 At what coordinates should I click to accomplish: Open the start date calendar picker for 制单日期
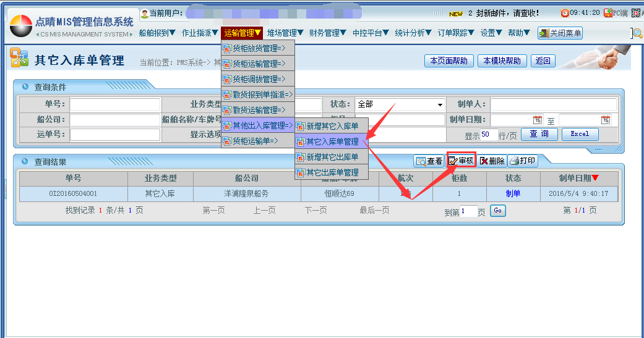pos(537,120)
